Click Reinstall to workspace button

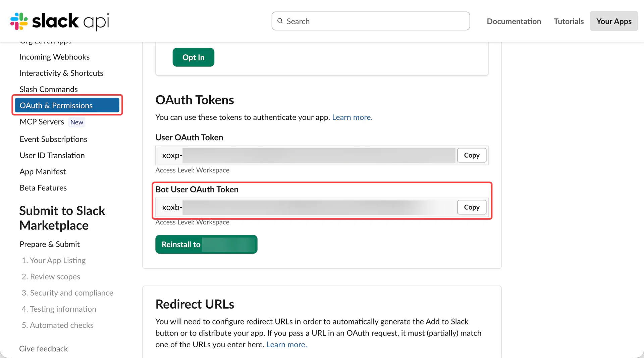click(206, 244)
